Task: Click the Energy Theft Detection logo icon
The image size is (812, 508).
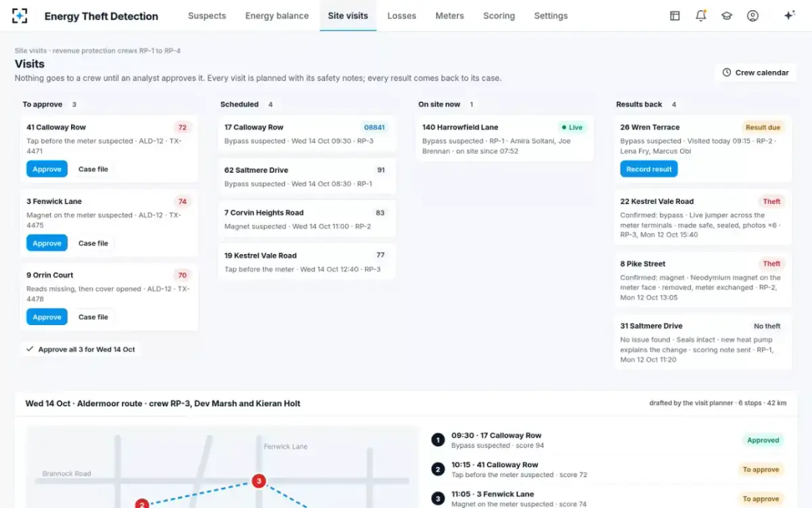Action: tap(20, 16)
